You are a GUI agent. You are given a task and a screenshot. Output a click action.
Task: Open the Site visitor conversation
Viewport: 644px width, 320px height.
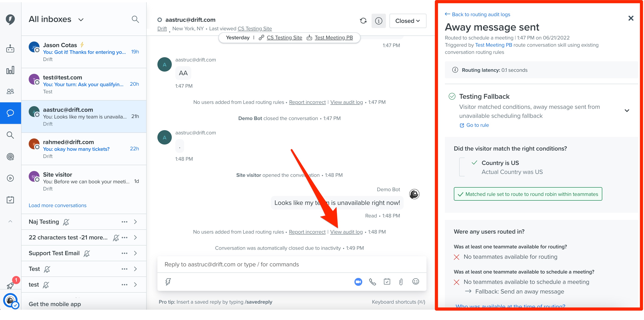point(84,182)
